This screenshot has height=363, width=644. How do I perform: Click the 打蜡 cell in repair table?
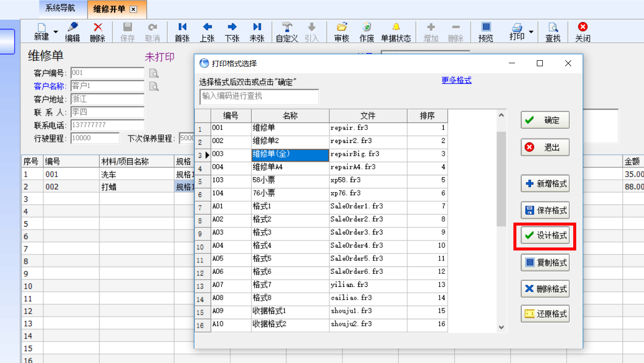coord(137,187)
